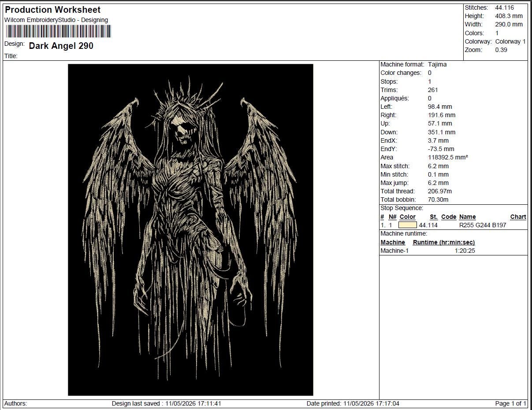Click the 'Name' column header

click(467, 217)
